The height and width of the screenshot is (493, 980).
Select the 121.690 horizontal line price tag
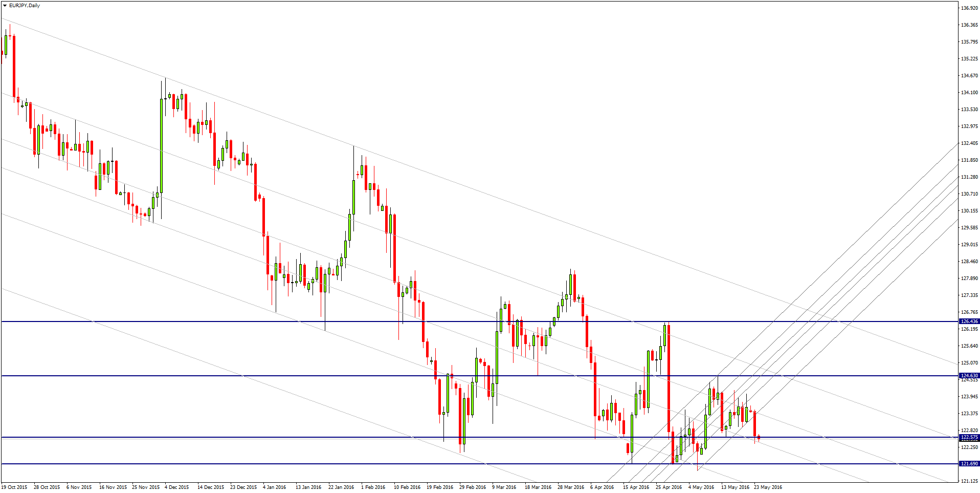click(x=969, y=464)
